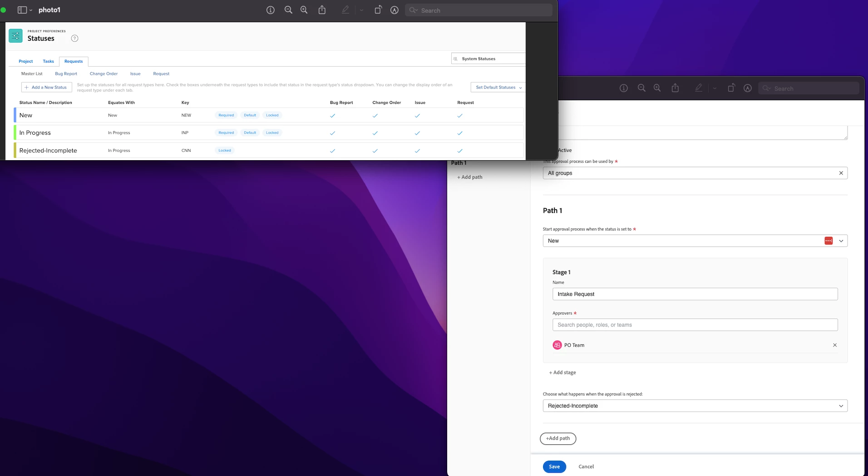Open the share menu in photo1 window
This screenshot has width=868, height=476.
point(322,10)
